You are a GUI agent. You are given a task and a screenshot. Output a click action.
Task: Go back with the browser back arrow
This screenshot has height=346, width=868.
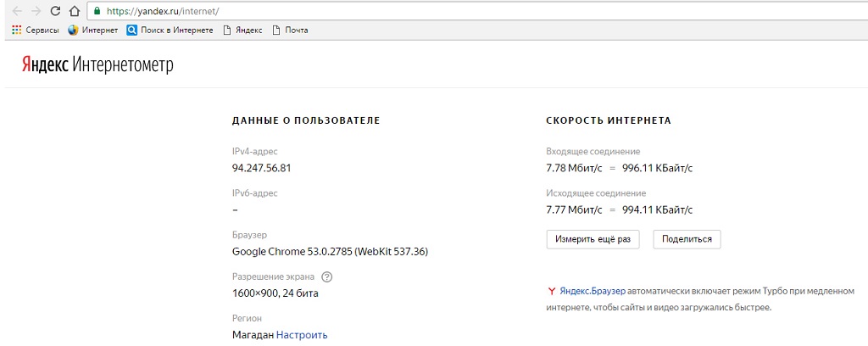click(17, 10)
